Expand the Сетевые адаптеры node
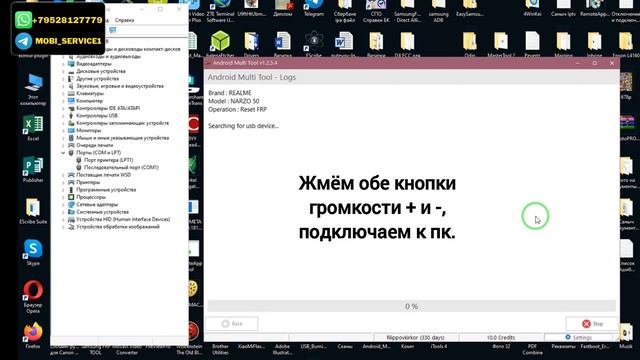640x360 pixels. point(64,204)
